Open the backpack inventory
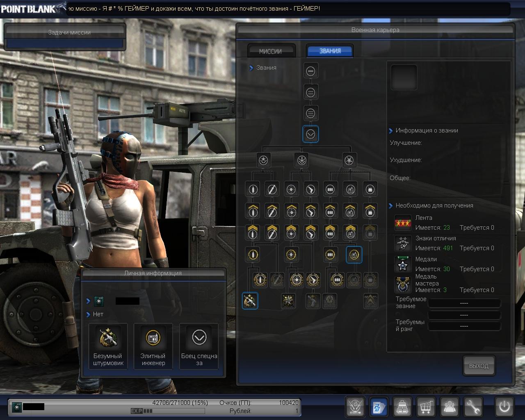525x420 pixels. pos(403,407)
